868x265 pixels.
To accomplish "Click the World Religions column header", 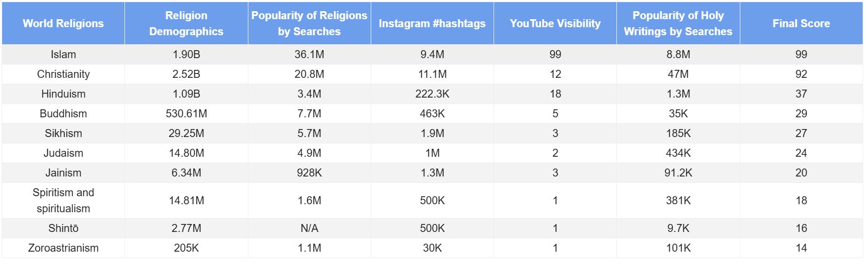I will (x=63, y=23).
